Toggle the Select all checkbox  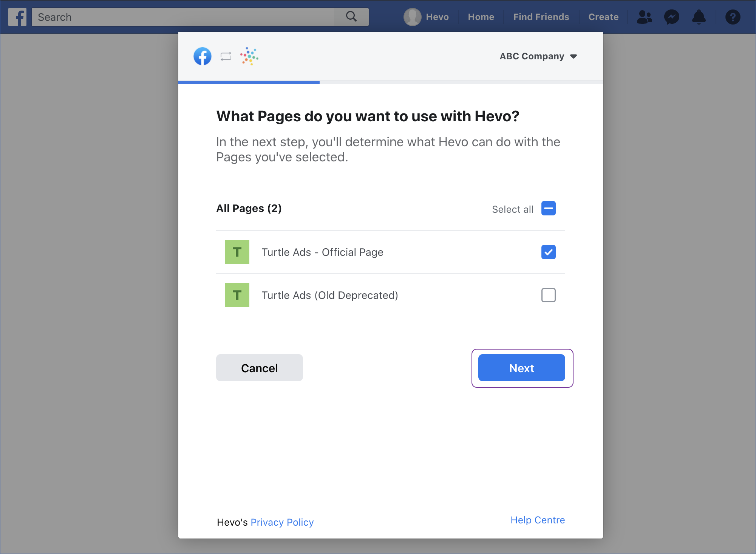(548, 208)
